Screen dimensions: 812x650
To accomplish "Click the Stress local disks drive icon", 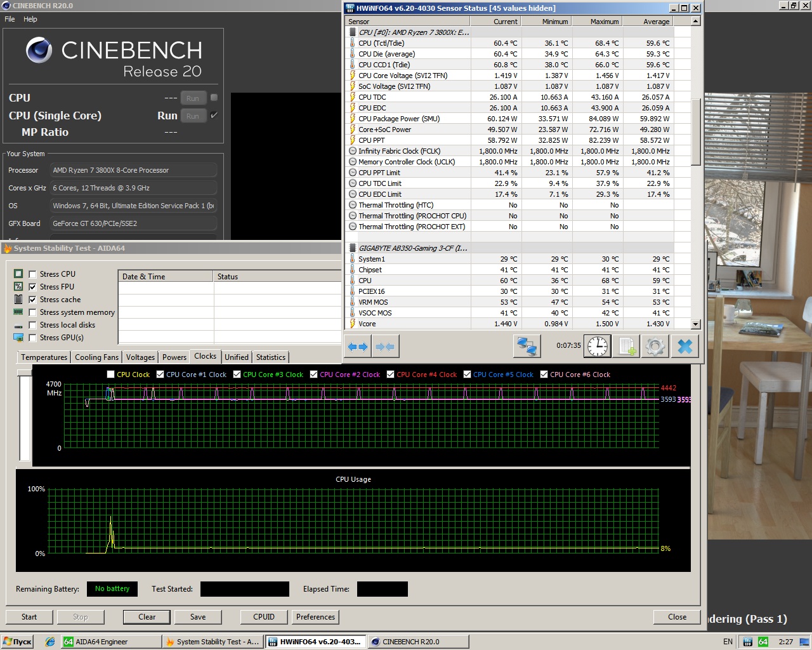I will point(18,325).
